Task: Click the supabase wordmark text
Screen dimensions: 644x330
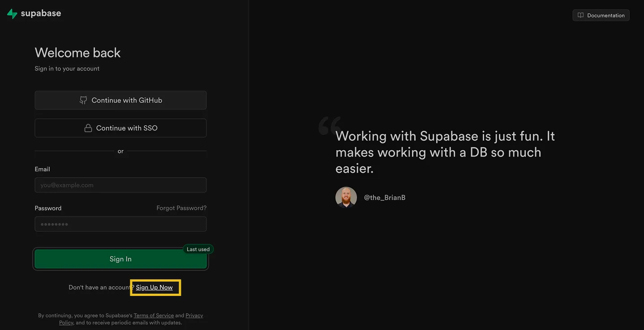Action: click(x=41, y=13)
